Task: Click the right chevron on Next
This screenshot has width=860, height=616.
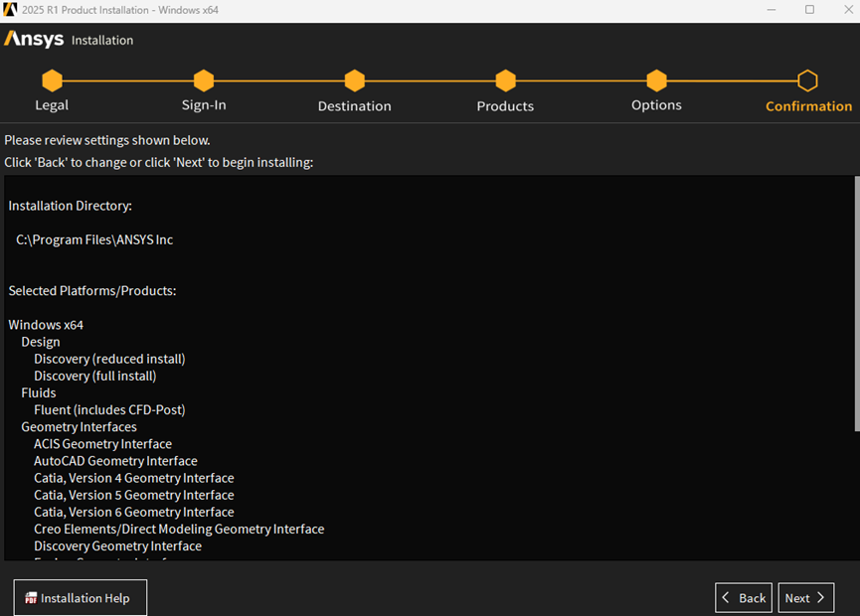Action: 820,598
